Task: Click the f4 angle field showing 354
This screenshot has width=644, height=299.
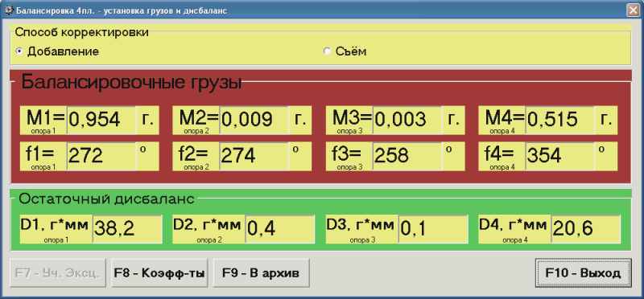Action: 559,156
